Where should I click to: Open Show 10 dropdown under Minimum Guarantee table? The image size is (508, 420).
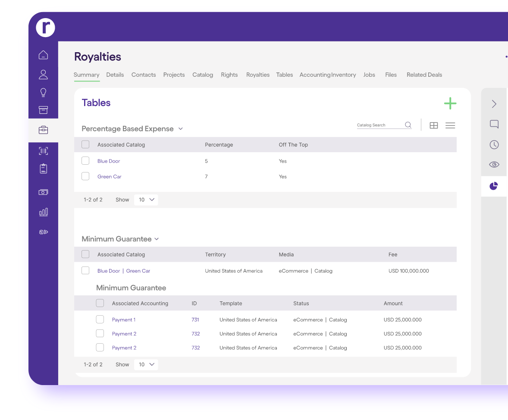pos(146,364)
